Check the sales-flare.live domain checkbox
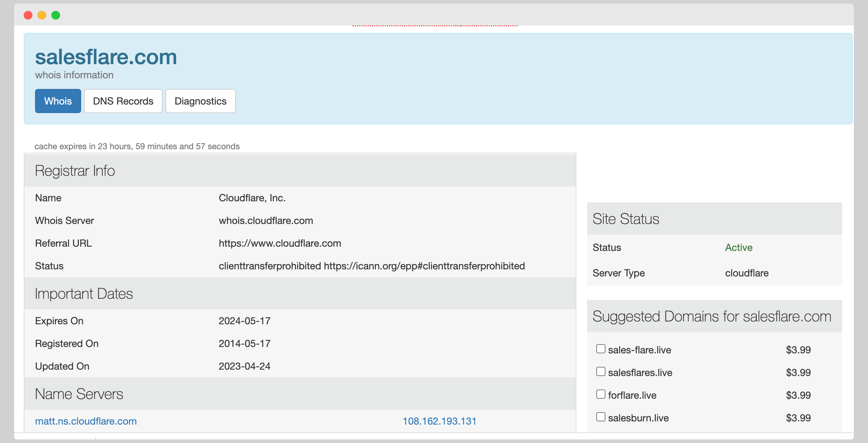The width and height of the screenshot is (868, 443). coord(601,349)
